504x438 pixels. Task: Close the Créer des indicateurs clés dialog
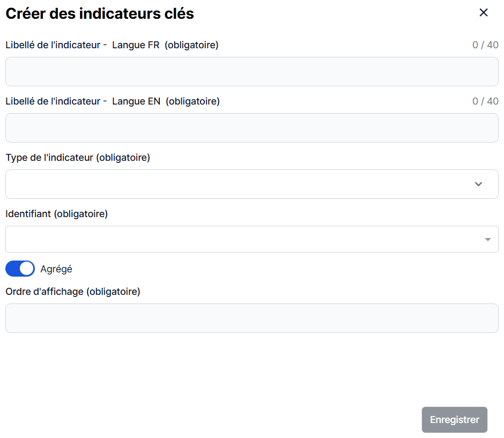(484, 13)
